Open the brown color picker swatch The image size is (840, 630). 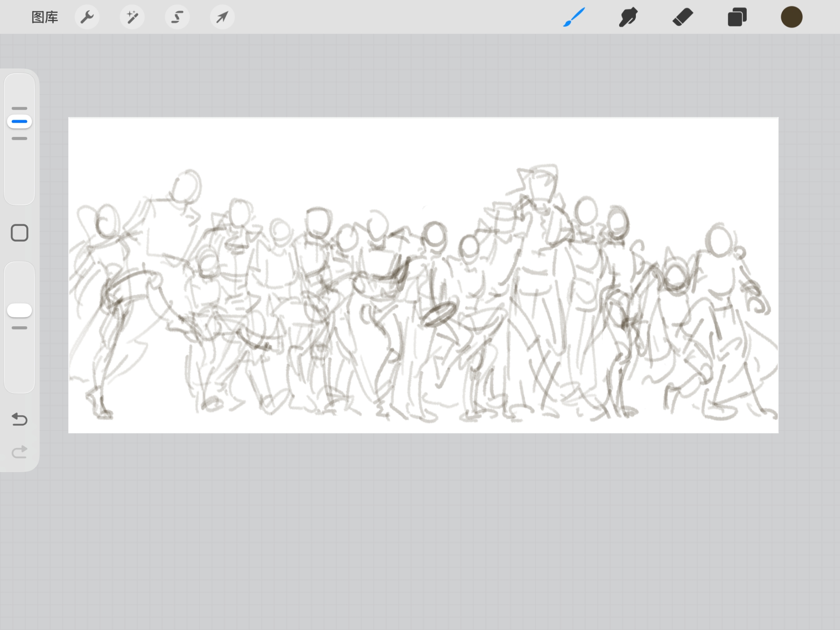(x=791, y=17)
